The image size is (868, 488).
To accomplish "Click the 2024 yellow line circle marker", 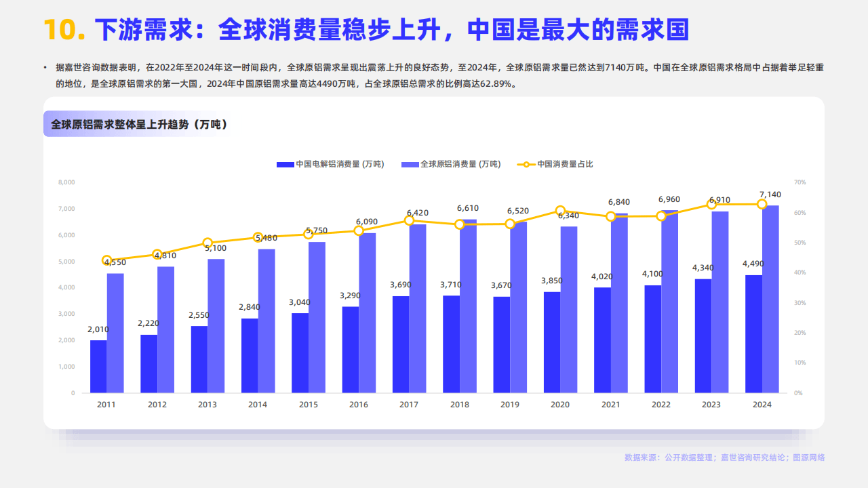I will 762,204.
